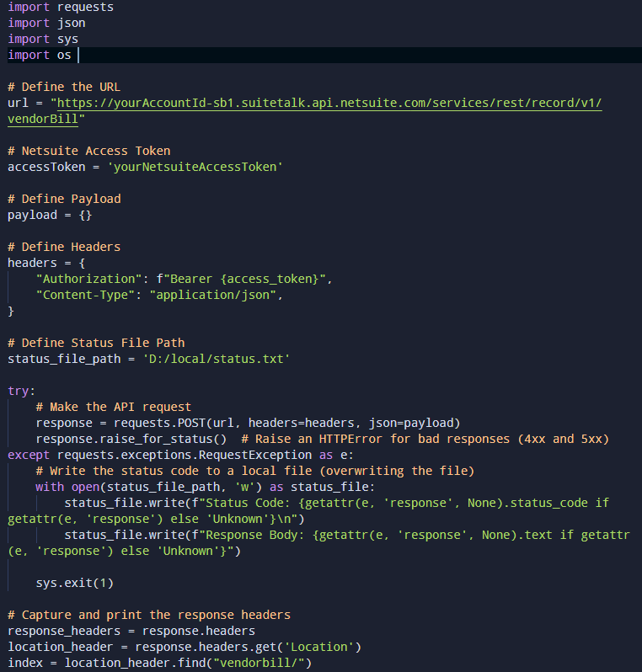
Task: Click the requests.POST call
Action: 287,423
